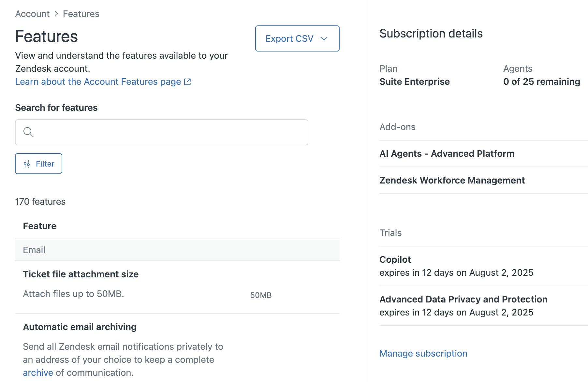Click the Zendesk Workforce Management add-on
This screenshot has width=588, height=382.
tap(452, 180)
